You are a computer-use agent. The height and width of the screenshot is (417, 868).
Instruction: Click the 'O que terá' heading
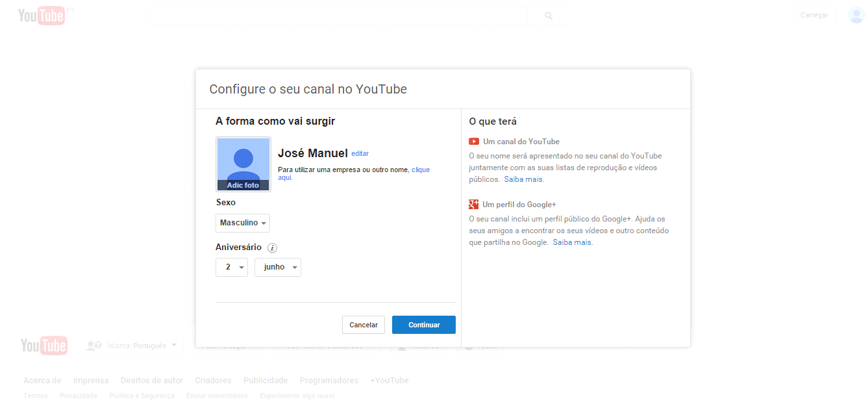point(493,121)
